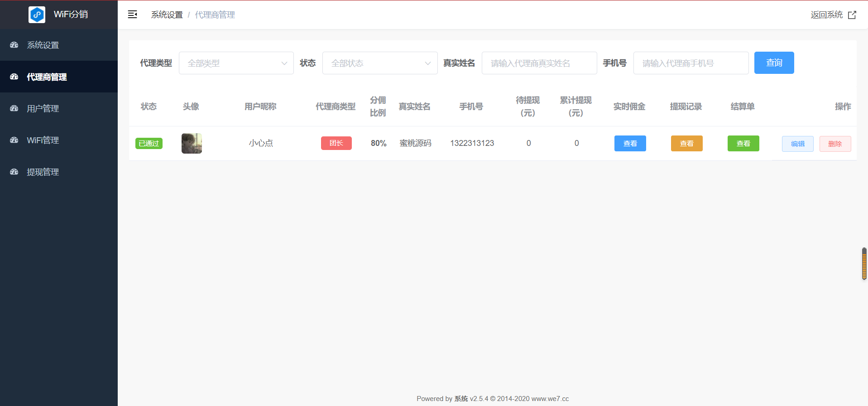Click the dashboard icon next to 代理商管理
This screenshot has height=406, width=868.
click(x=14, y=77)
